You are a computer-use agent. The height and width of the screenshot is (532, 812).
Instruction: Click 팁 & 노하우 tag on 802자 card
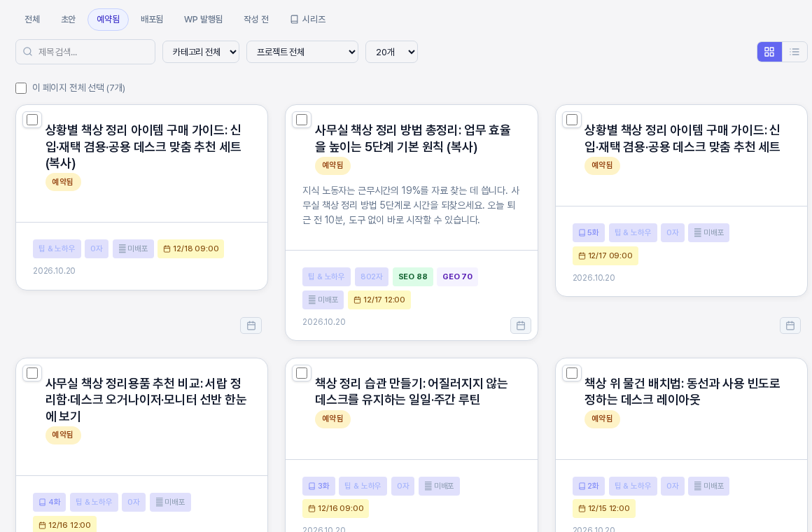coord(326,276)
